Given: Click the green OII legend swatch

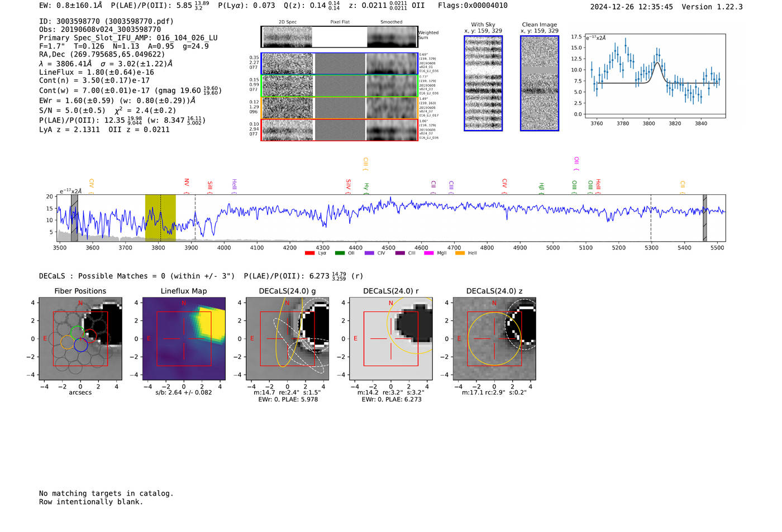Looking at the screenshot, I should point(340,253).
